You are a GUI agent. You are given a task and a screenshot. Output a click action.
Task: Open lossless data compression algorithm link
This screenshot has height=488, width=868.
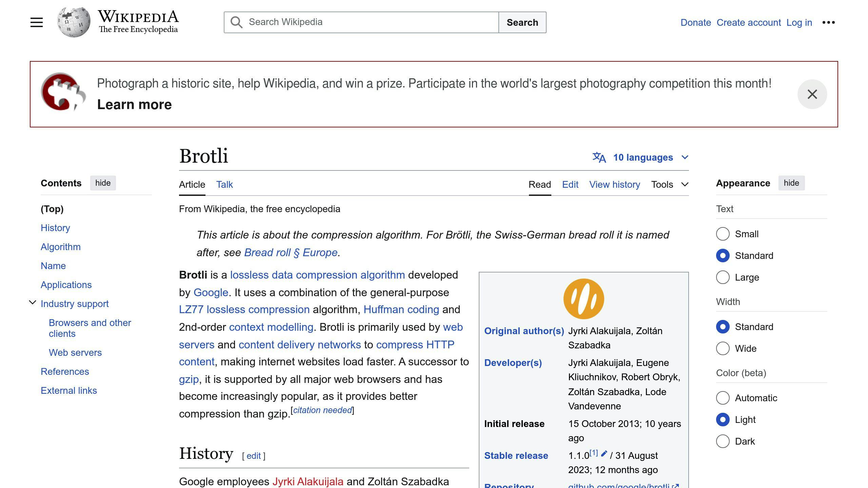coord(317,275)
